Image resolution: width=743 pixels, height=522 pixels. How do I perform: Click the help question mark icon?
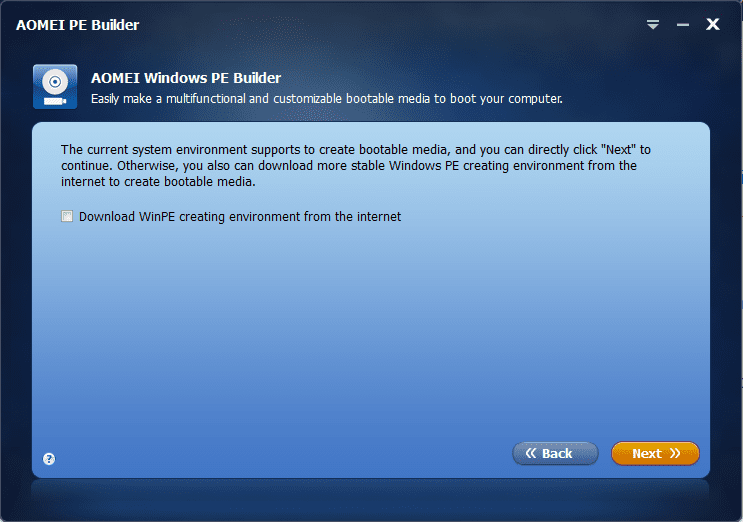coord(49,459)
